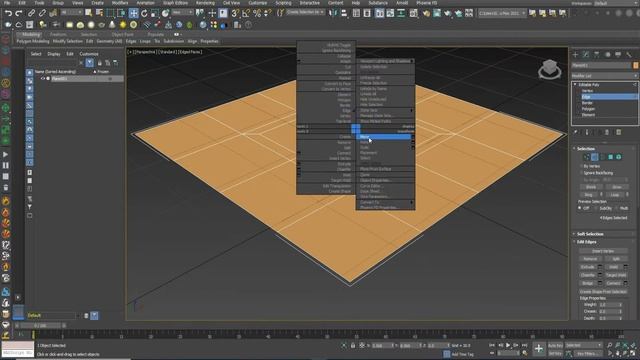640x360 pixels.
Task: Select Vertex sub-object icon in Selection
Action: [587, 157]
